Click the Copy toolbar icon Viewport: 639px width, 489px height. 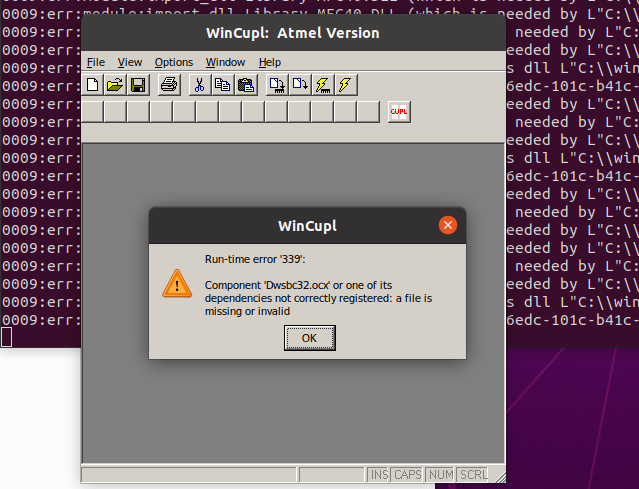click(x=223, y=85)
